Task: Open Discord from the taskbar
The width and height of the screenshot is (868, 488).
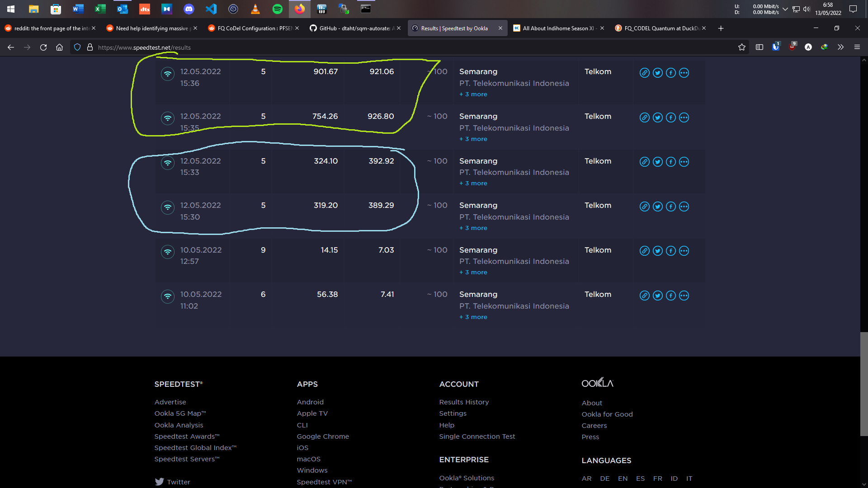Action: coord(189,9)
